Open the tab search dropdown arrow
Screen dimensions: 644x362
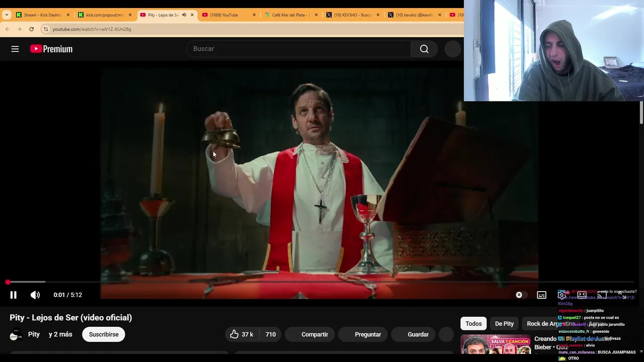pos(7,15)
